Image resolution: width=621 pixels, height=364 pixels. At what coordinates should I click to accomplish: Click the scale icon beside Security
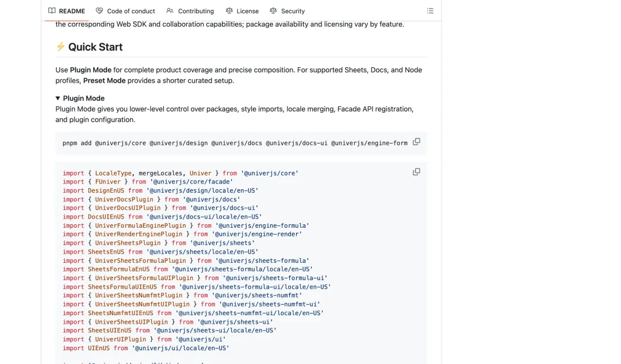point(273,11)
